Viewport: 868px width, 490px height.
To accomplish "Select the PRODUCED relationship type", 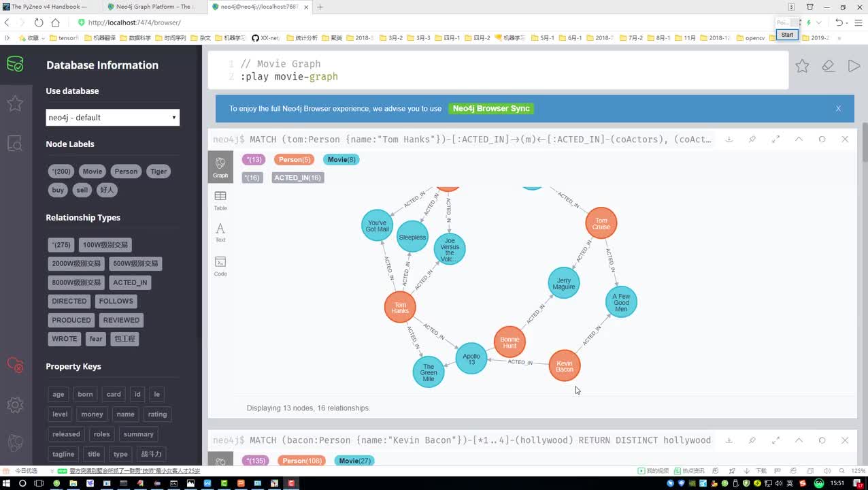I will coord(71,320).
